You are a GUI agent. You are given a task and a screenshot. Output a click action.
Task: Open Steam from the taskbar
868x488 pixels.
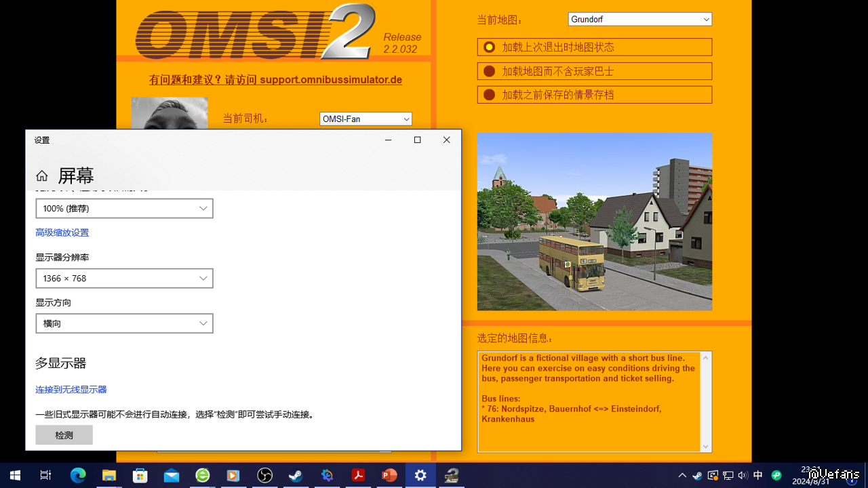pos(296,475)
